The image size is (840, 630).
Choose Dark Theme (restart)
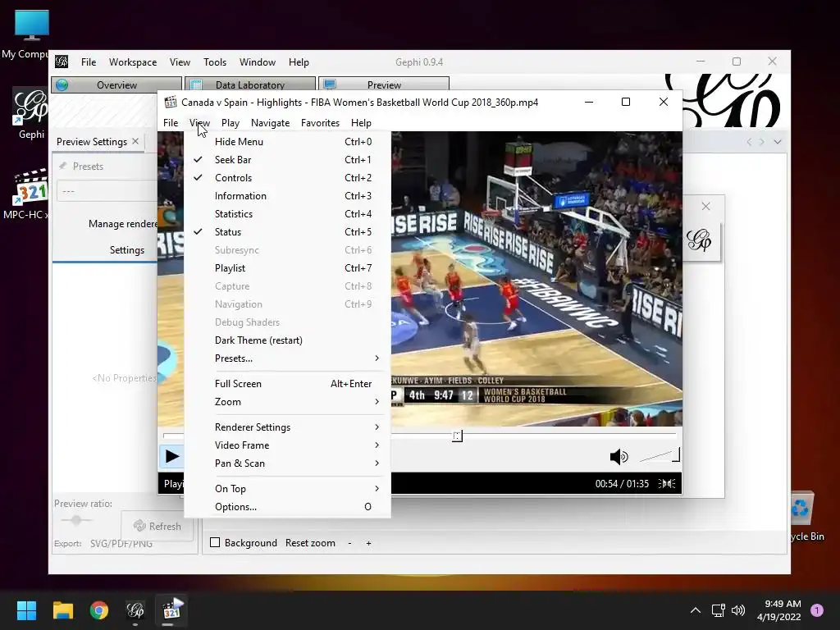[x=287, y=340]
